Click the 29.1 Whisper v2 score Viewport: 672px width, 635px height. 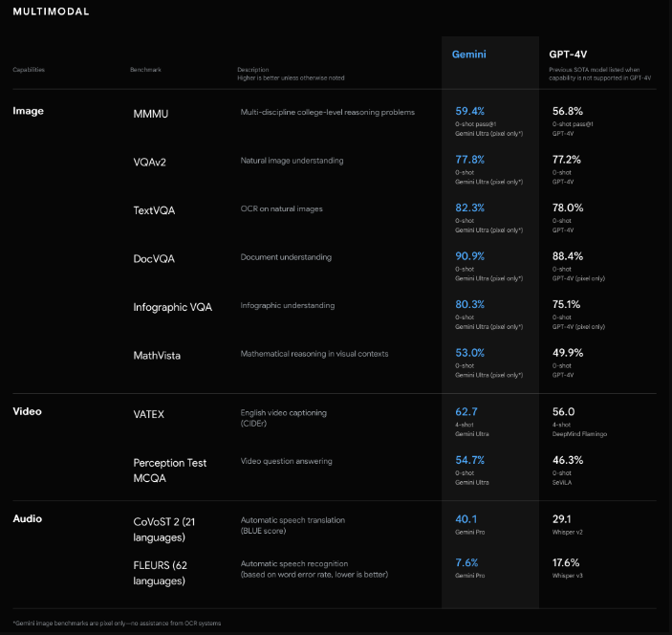click(x=561, y=519)
